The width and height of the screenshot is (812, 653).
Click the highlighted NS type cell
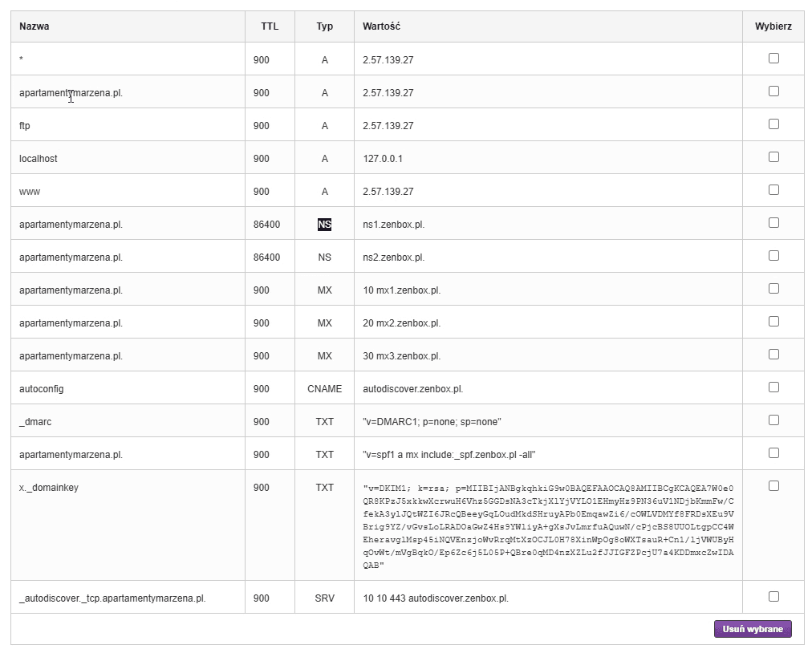[325, 225]
